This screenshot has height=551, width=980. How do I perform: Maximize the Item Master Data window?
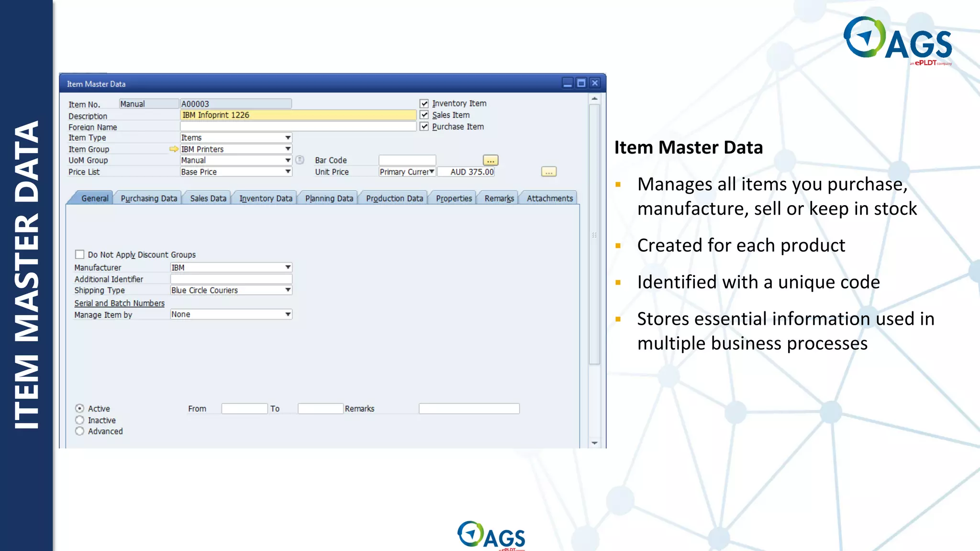(x=581, y=83)
